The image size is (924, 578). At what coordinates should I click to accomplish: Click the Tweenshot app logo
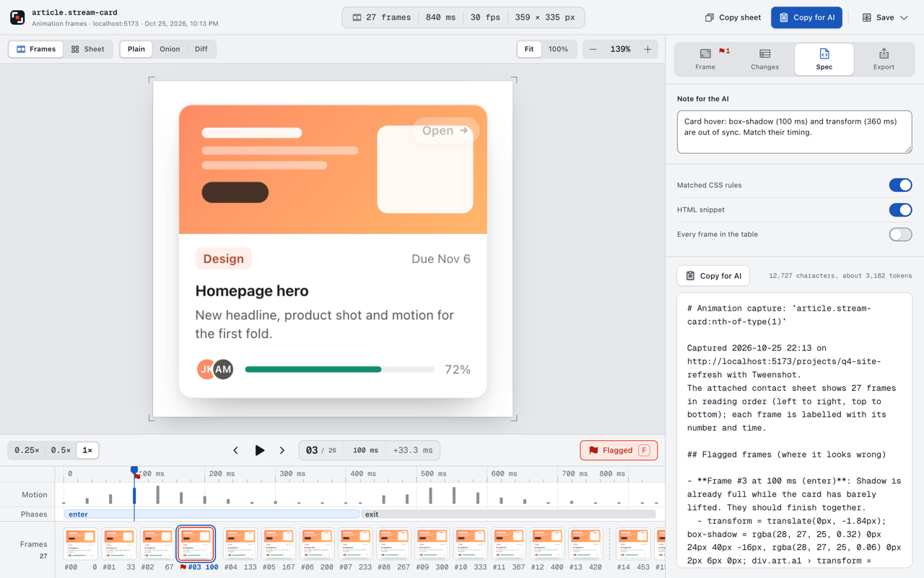pos(17,17)
